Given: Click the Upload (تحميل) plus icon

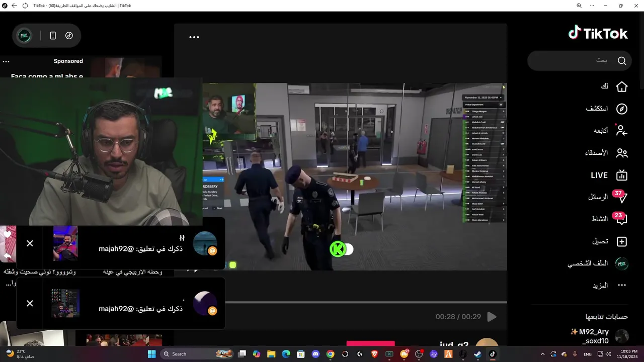Looking at the screenshot, I should tap(622, 241).
